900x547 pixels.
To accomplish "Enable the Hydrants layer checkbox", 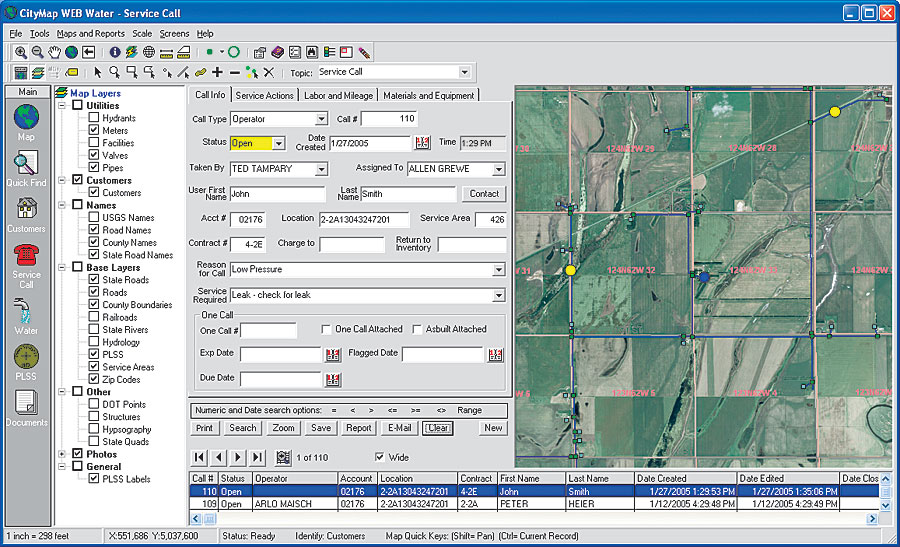I will (x=94, y=118).
